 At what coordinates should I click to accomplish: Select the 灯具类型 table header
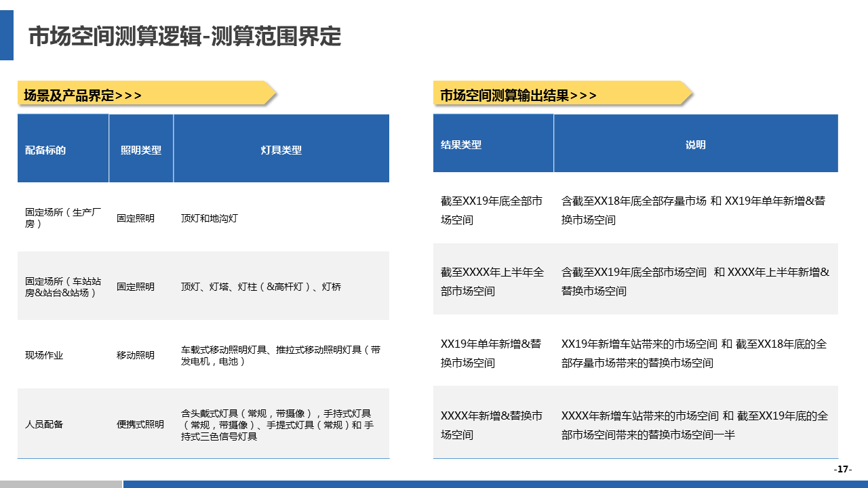point(281,150)
